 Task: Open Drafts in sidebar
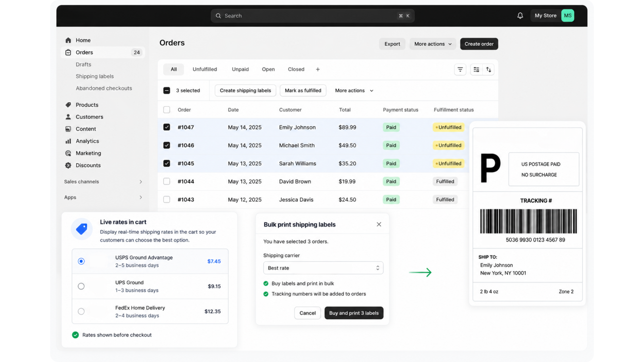click(83, 64)
